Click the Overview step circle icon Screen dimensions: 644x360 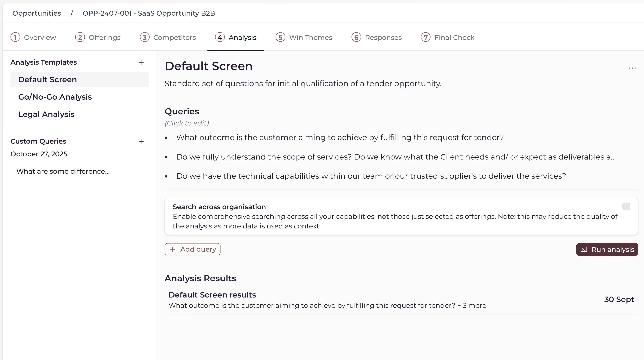pos(16,37)
